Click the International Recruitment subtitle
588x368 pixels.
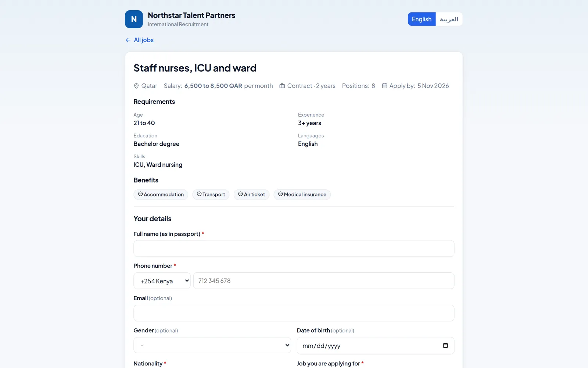coord(178,24)
